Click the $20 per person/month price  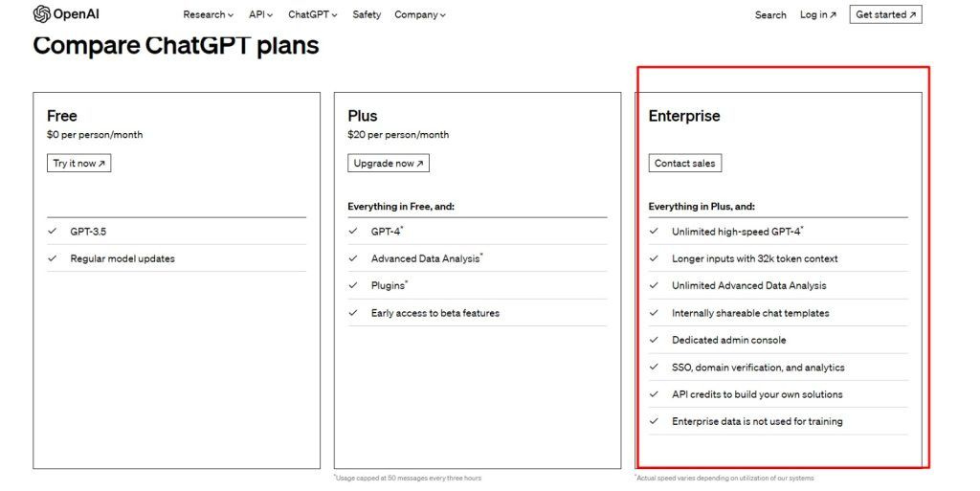click(398, 134)
